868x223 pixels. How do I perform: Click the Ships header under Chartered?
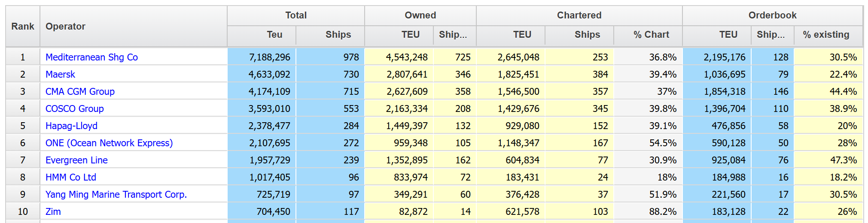click(587, 35)
